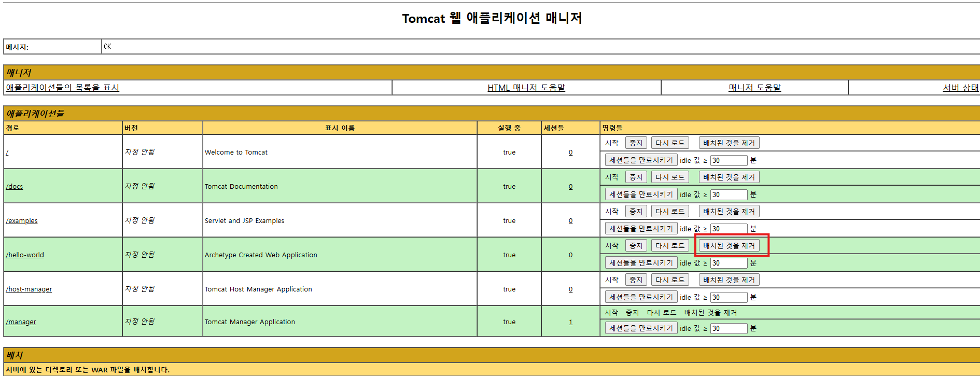980x376 pixels.
Task: Click 다시 로드 button for root application
Action: tap(670, 143)
